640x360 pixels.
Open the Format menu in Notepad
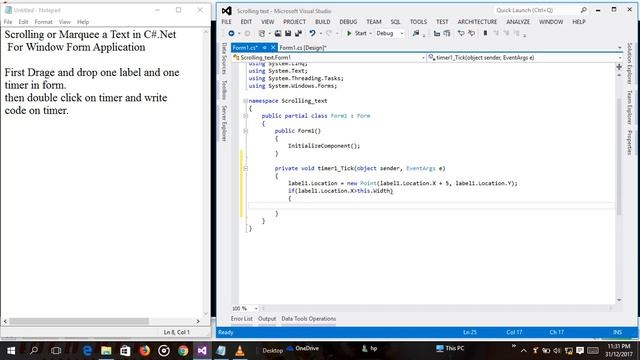coord(43,22)
